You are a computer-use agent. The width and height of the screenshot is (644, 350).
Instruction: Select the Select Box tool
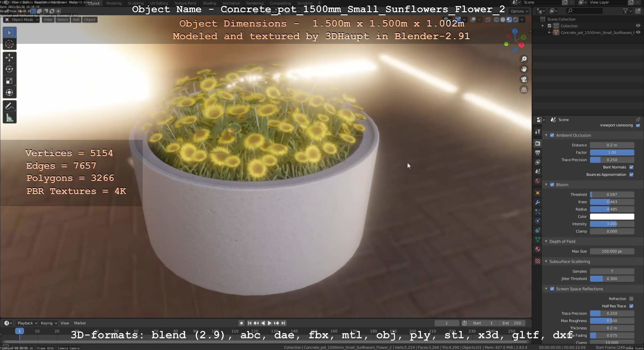(x=10, y=33)
